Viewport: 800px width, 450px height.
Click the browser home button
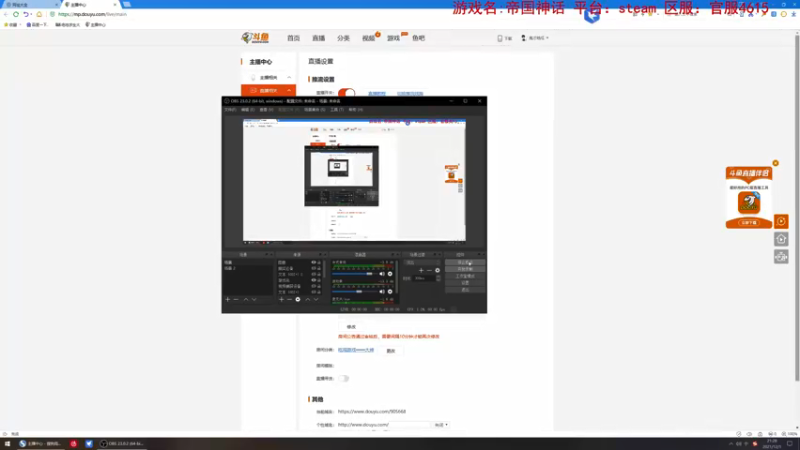pos(39,14)
